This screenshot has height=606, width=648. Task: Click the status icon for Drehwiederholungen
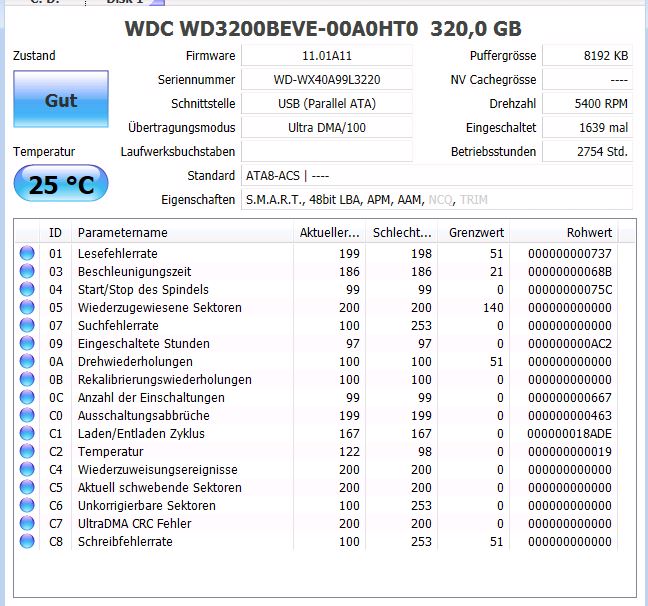point(27,361)
